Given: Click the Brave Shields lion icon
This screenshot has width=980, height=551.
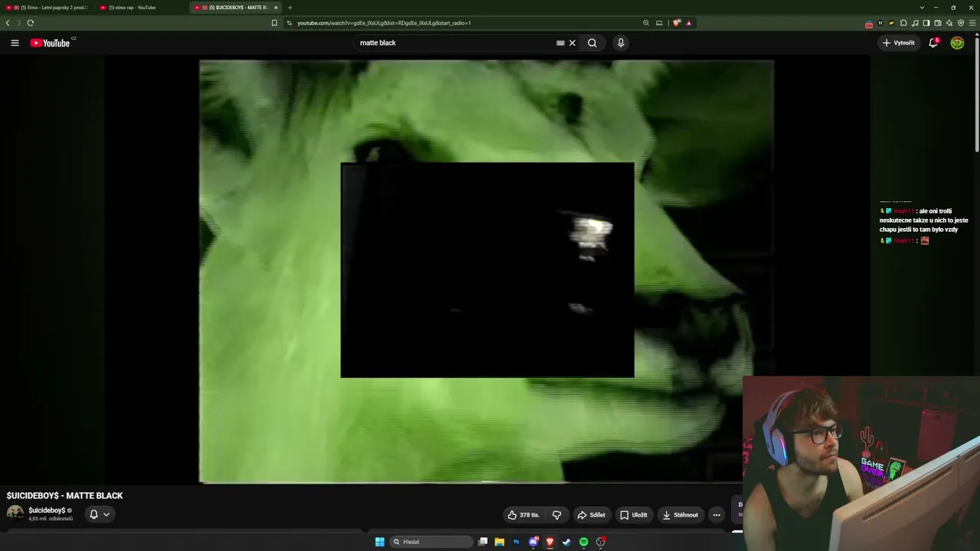Looking at the screenshot, I should point(676,23).
